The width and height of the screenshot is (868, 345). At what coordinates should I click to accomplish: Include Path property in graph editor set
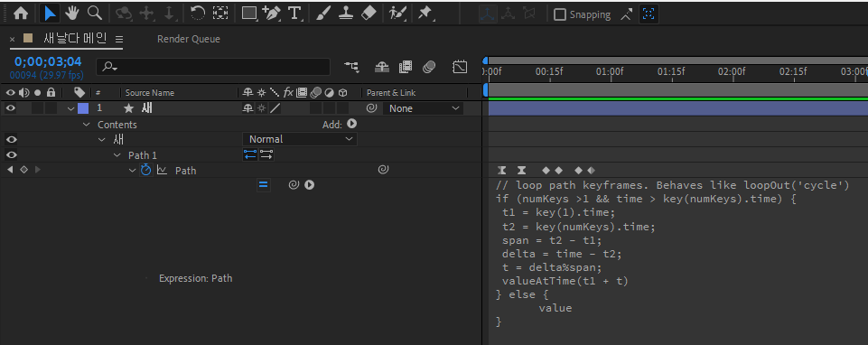[x=162, y=170]
